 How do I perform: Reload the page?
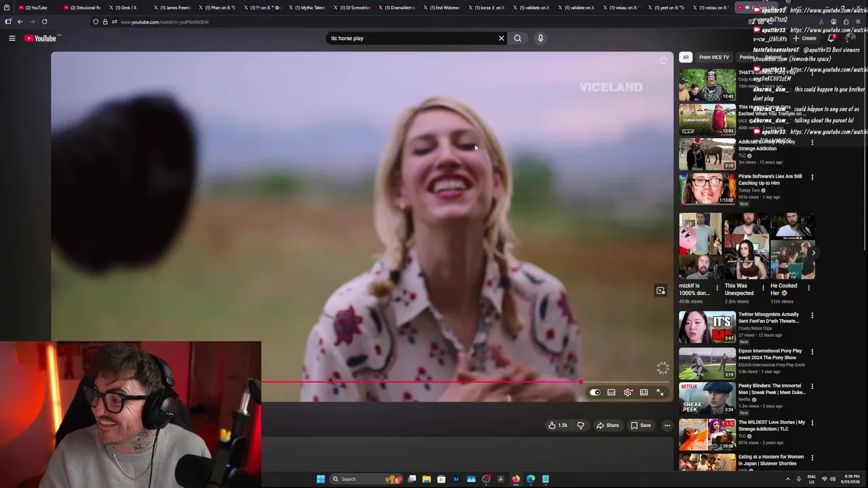(x=44, y=22)
